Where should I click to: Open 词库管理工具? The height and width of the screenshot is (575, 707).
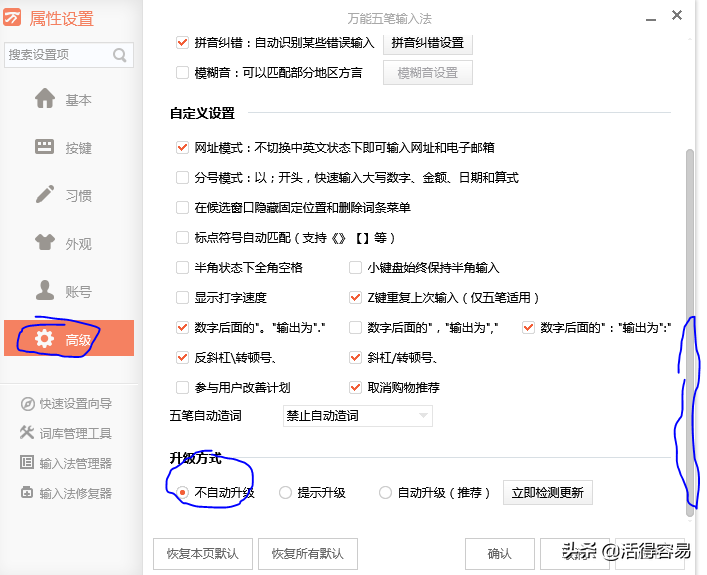click(66, 433)
